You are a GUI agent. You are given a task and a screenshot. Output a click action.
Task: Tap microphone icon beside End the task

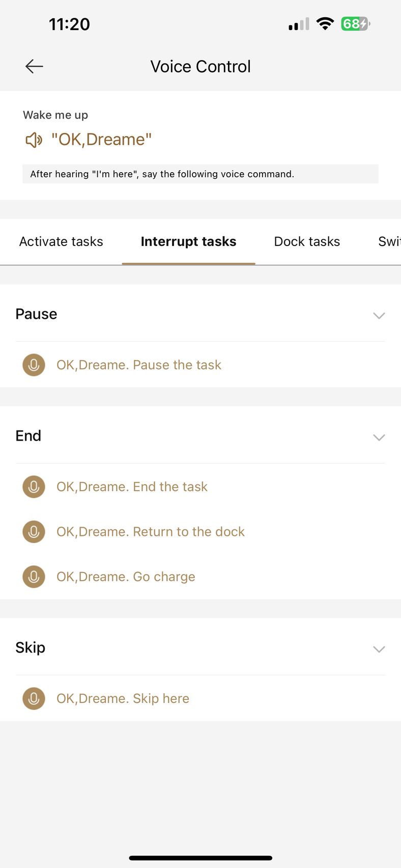[x=34, y=486]
